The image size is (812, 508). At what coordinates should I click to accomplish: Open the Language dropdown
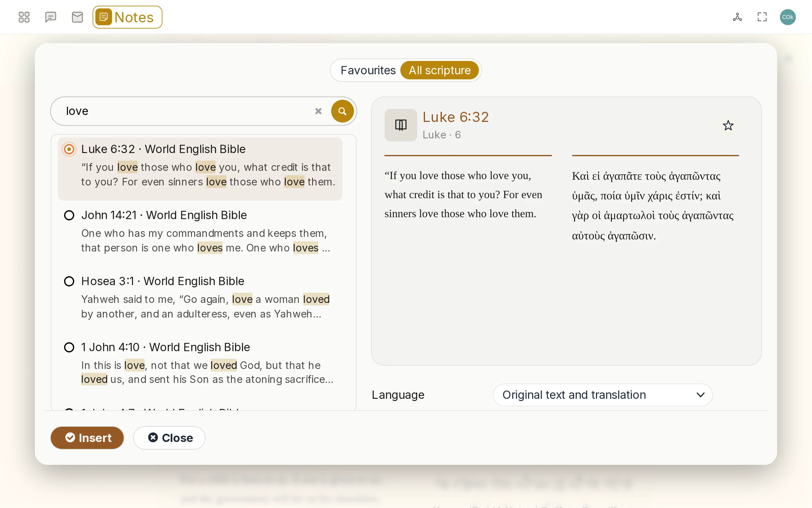click(x=603, y=395)
